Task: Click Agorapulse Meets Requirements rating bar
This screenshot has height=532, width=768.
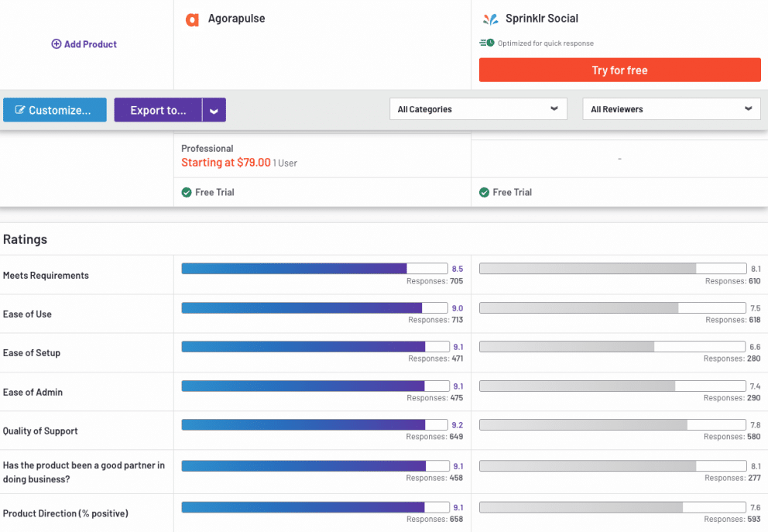Action: pos(314,269)
